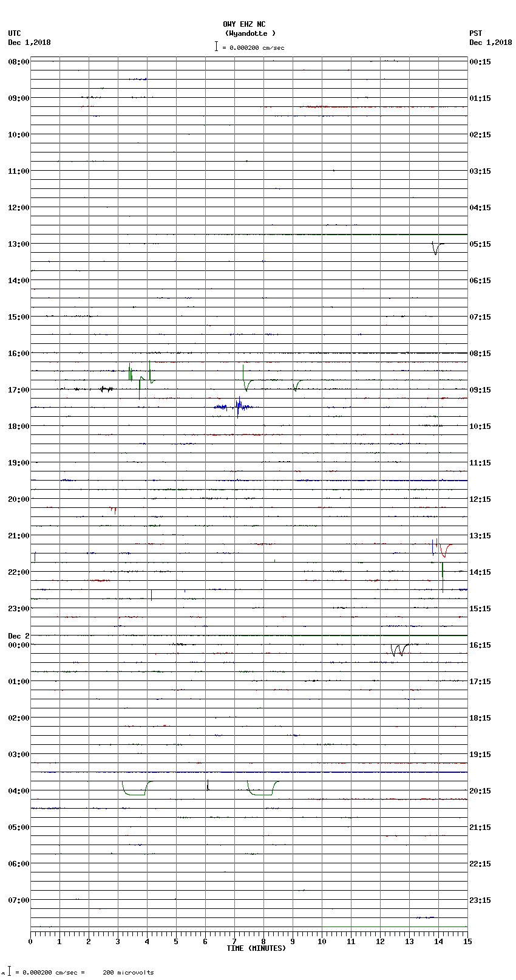Click the blue seismic event burst near 17:30
Viewport: 516px width, 980px height.
click(x=234, y=406)
